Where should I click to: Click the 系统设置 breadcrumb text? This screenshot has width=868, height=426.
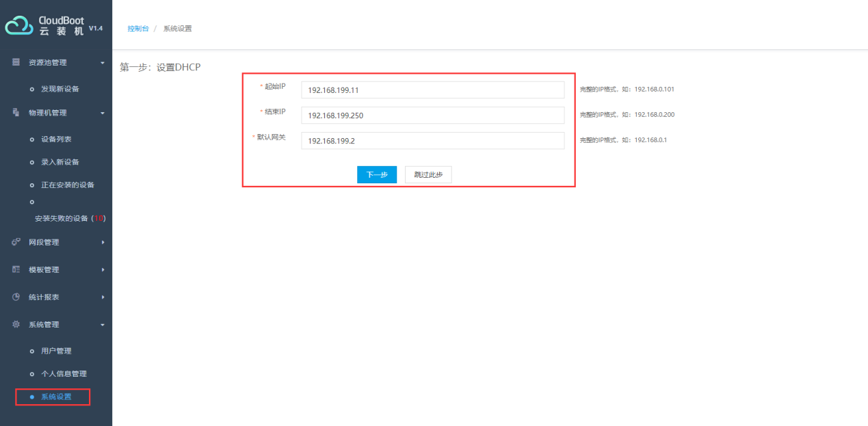(177, 29)
